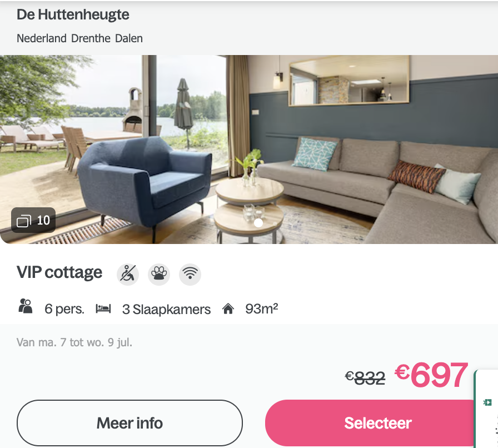Click the WiFi amenity icon
This screenshot has height=448, width=498.
tap(190, 274)
